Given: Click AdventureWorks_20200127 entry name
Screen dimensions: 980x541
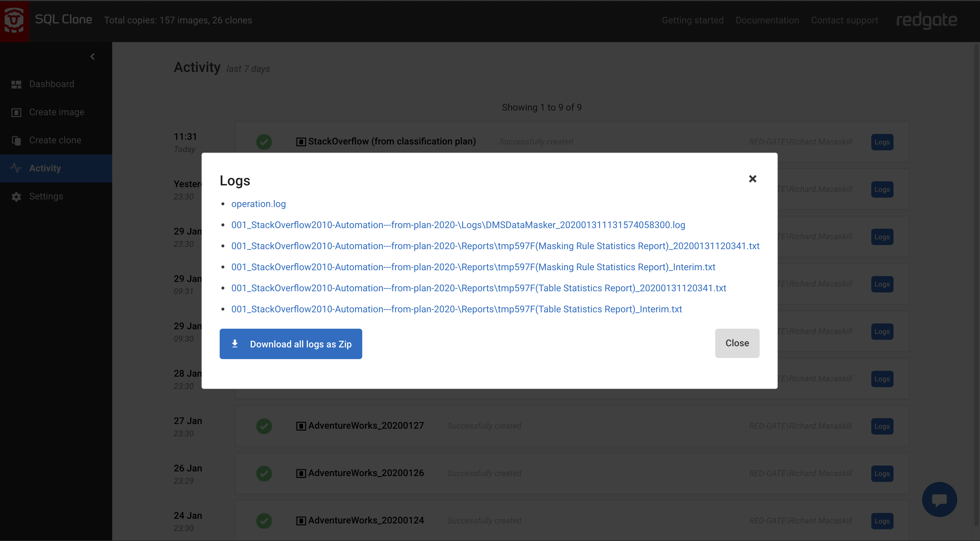Looking at the screenshot, I should (366, 426).
